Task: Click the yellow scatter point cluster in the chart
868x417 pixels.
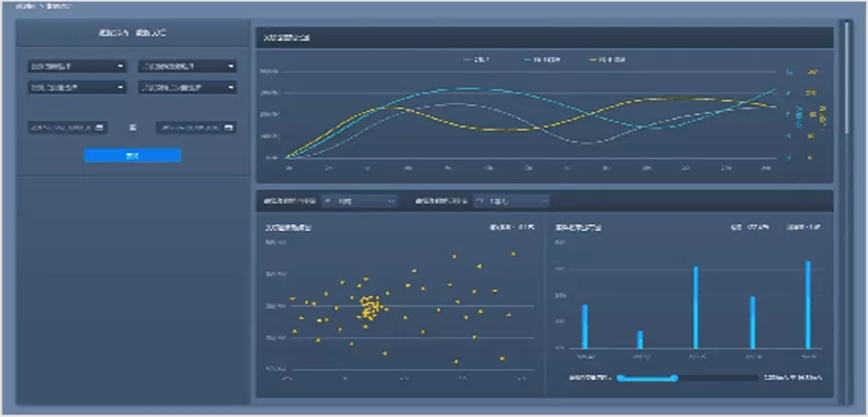Action: 370,307
